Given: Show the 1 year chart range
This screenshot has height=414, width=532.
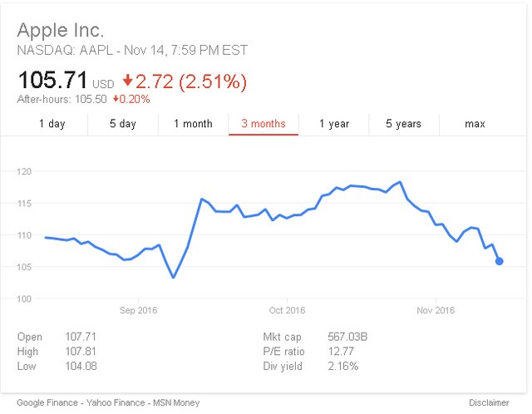Looking at the screenshot, I should tap(334, 124).
